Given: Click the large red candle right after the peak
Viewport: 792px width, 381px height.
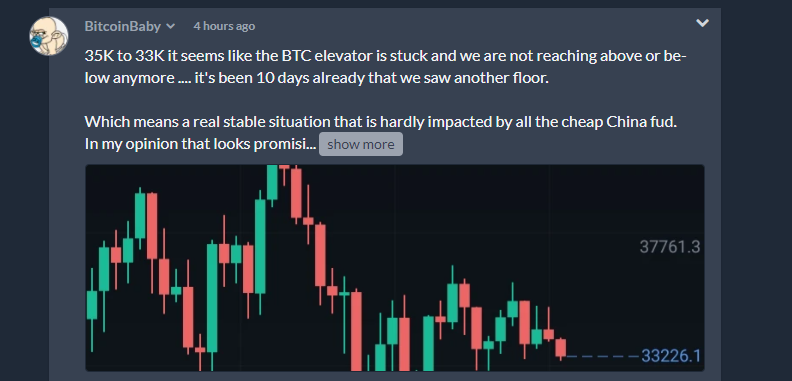Looking at the screenshot, I should pyautogui.click(x=296, y=194).
